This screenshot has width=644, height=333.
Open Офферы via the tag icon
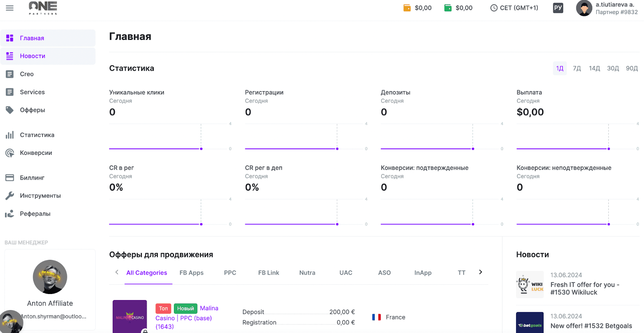[10, 110]
